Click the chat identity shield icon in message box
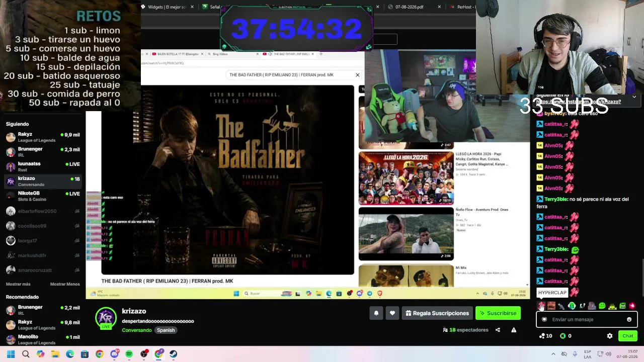The width and height of the screenshot is (644, 362). (x=544, y=319)
